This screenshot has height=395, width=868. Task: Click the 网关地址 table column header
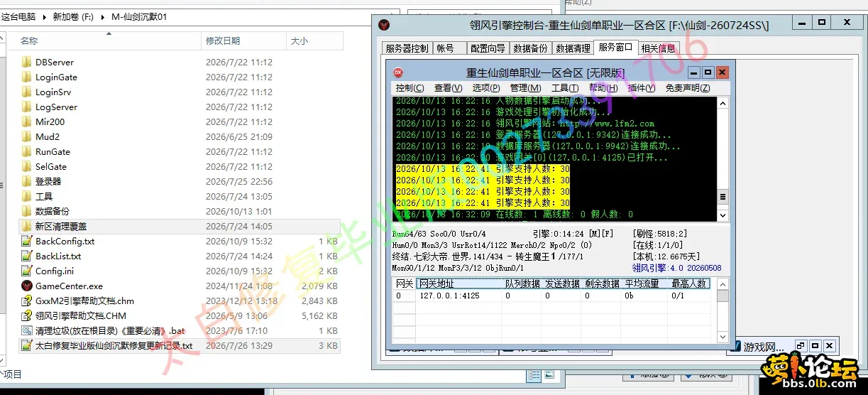coord(459,283)
